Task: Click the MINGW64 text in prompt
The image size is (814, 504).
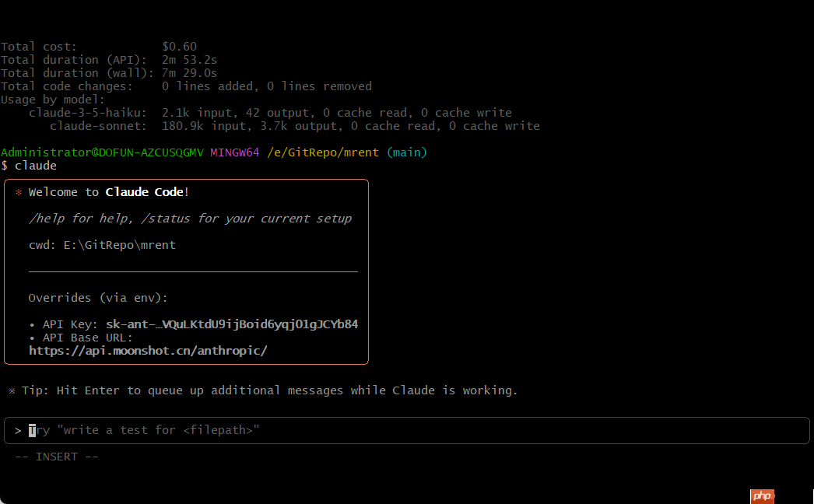Action: (235, 152)
